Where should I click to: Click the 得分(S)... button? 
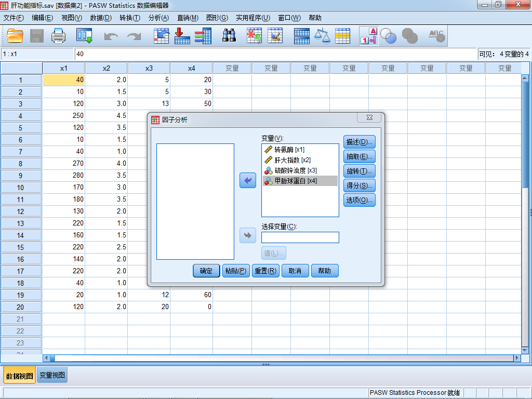[x=360, y=185]
